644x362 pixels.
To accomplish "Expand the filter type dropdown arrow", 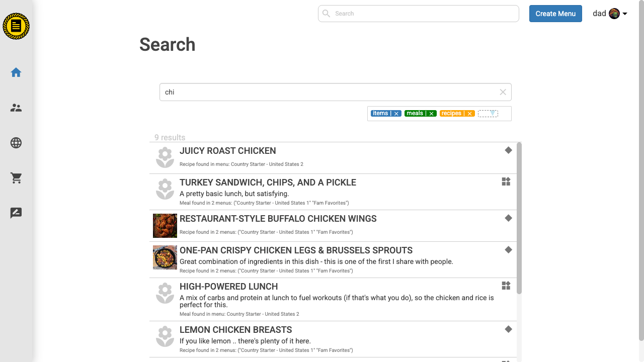I will click(493, 114).
